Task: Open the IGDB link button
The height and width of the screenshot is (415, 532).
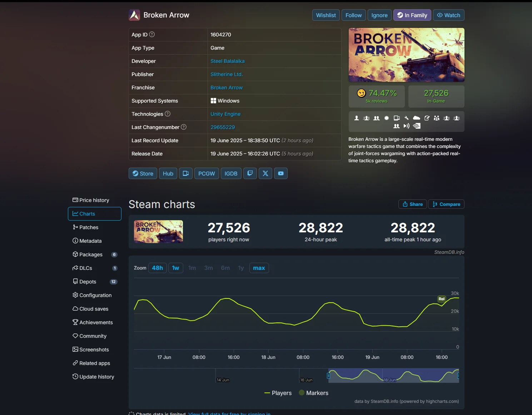Action: (x=231, y=173)
